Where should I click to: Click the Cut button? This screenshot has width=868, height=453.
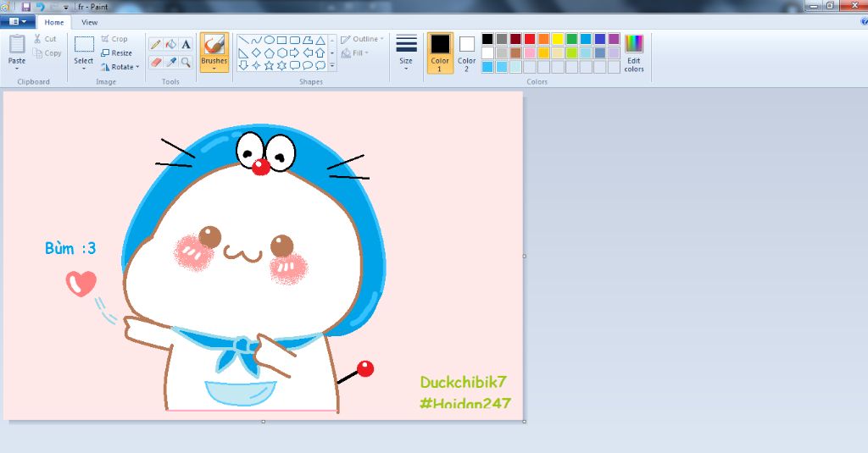46,39
